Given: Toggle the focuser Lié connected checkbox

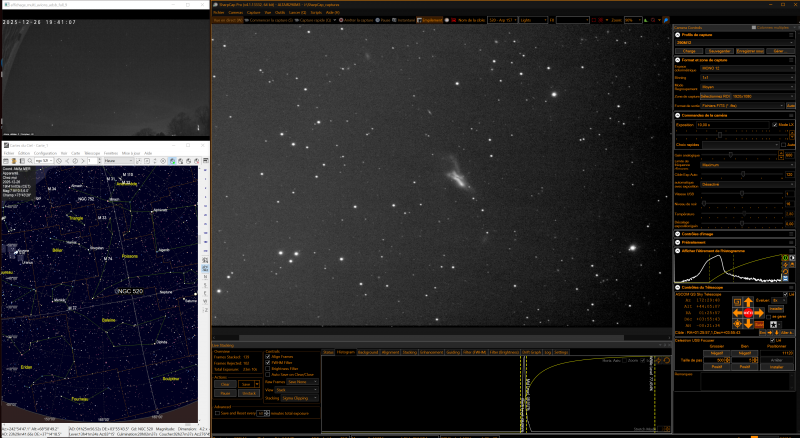Looking at the screenshot, I should (772, 340).
